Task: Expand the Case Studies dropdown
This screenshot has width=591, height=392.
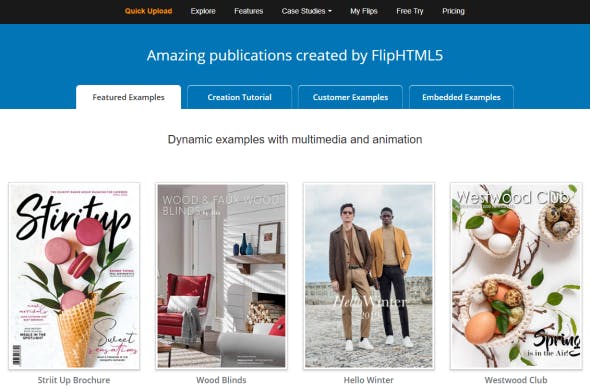Action: pos(306,11)
